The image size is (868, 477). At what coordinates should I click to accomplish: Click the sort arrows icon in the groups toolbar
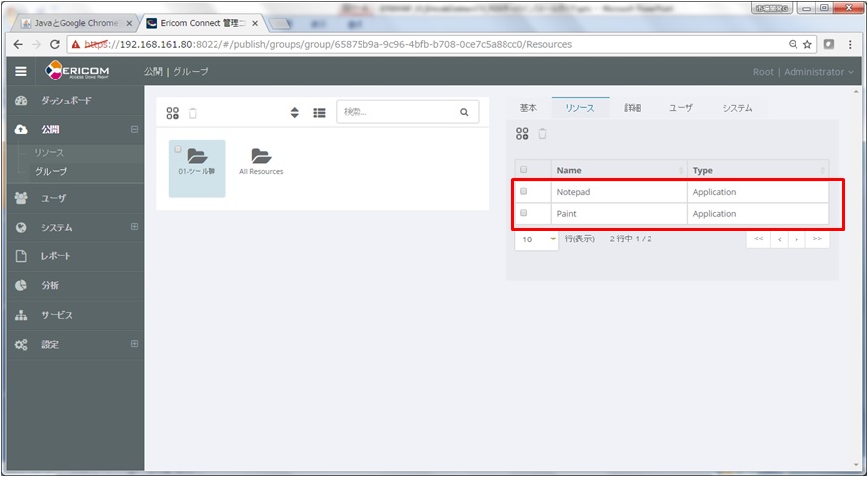(x=295, y=113)
